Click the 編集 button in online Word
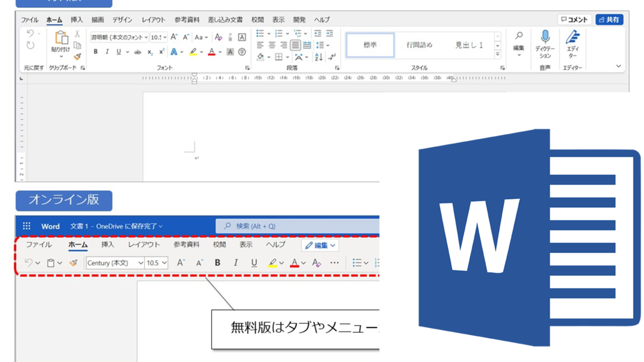644x362 pixels. (x=319, y=245)
